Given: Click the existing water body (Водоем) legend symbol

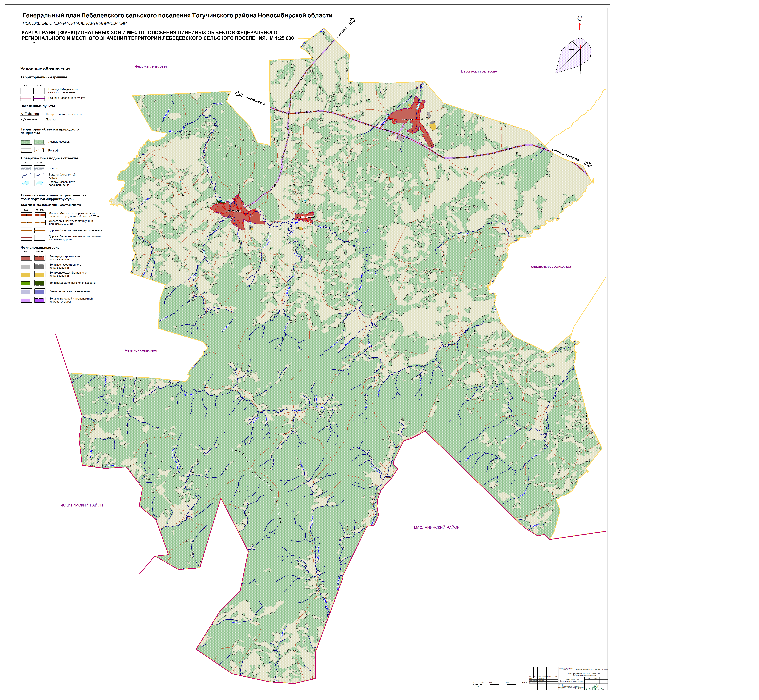Looking at the screenshot, I should pyautogui.click(x=26, y=183).
